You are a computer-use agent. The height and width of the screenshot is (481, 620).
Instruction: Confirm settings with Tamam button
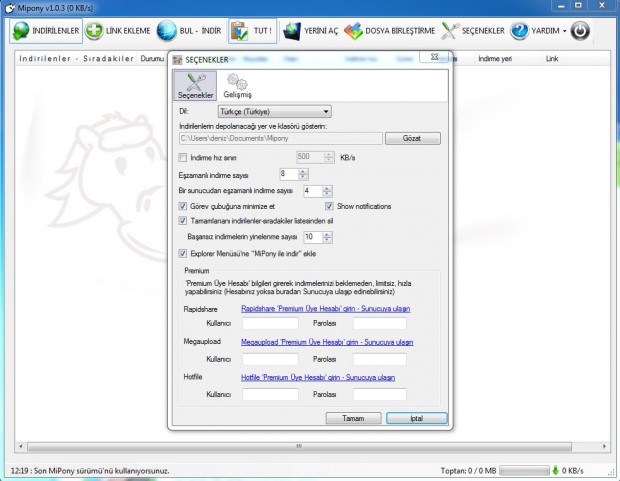tap(353, 418)
